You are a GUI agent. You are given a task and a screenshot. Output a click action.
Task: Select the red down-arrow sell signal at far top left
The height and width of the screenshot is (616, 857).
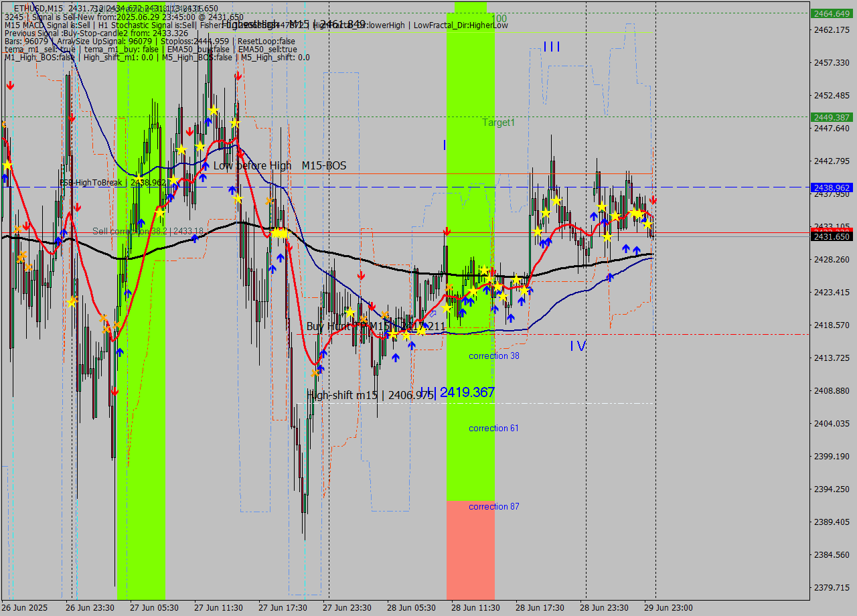(10, 86)
